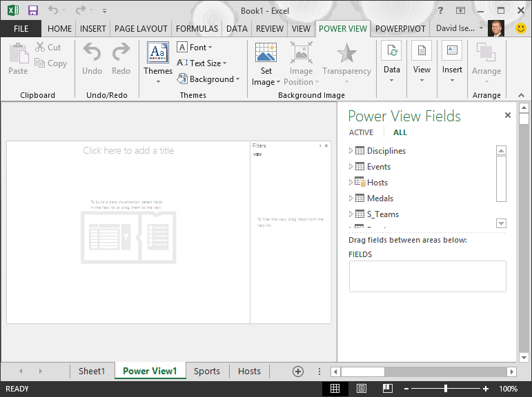Open the Arrange ribbon group menu

pyautogui.click(x=486, y=63)
